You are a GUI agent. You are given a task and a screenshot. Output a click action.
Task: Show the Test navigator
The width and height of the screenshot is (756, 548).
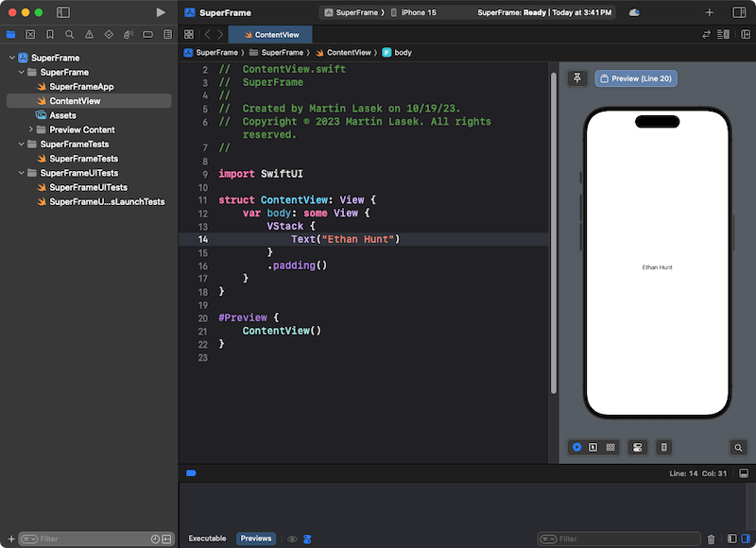tap(109, 34)
